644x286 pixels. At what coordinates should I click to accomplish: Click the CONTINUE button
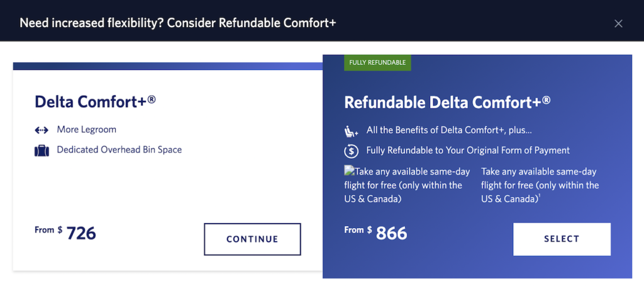point(252,239)
